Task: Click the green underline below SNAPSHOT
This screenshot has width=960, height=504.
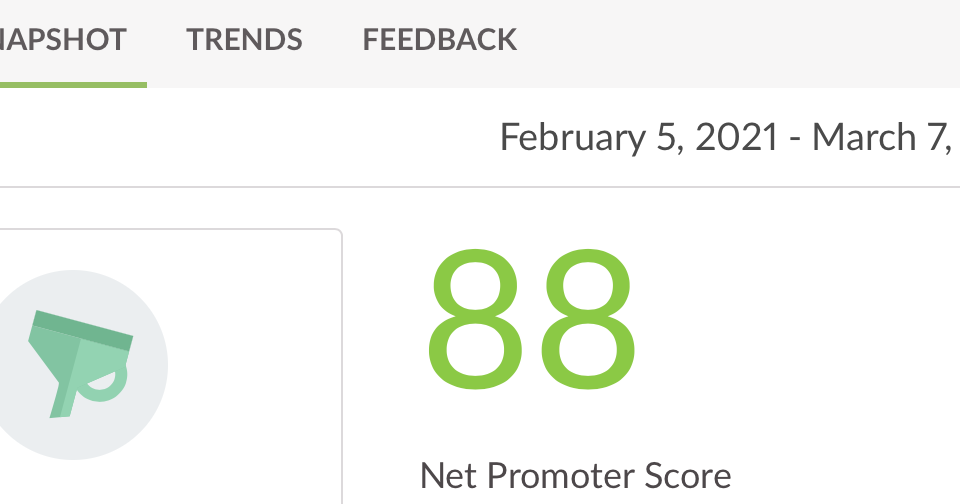Action: 73,85
